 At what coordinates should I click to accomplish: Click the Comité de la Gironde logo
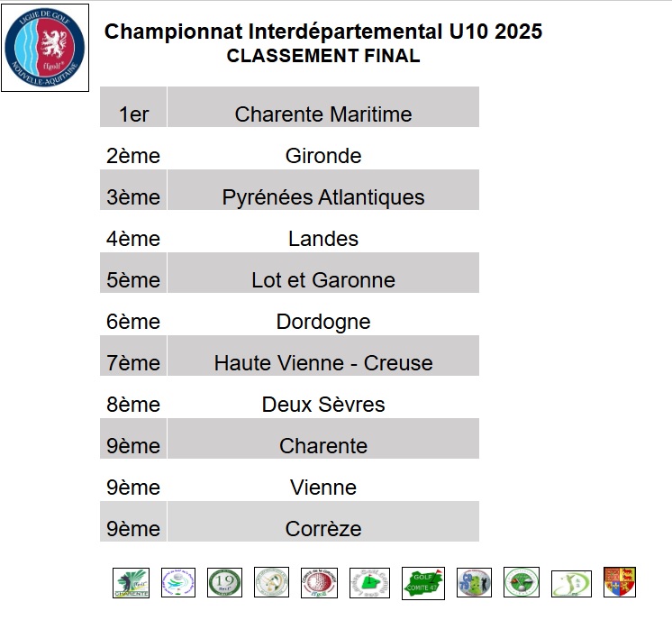pos(319,583)
